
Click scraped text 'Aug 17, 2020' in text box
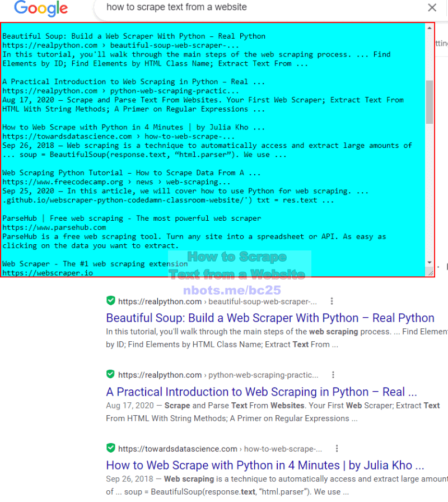click(28, 100)
